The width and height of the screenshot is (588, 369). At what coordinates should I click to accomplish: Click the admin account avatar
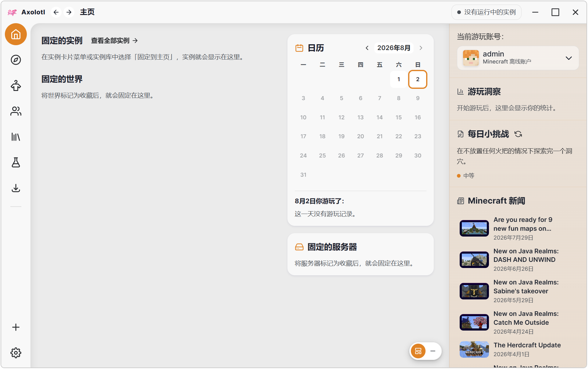(x=471, y=58)
